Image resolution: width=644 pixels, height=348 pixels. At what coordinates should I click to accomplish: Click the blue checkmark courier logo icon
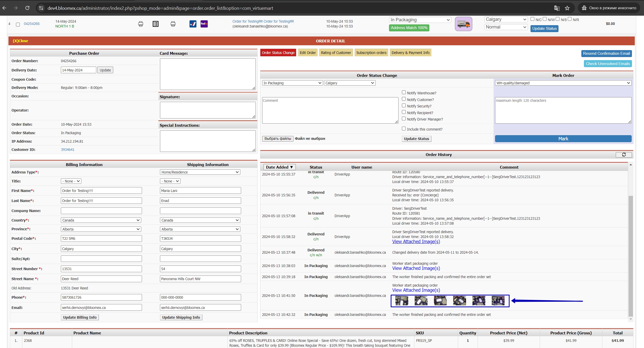(193, 24)
